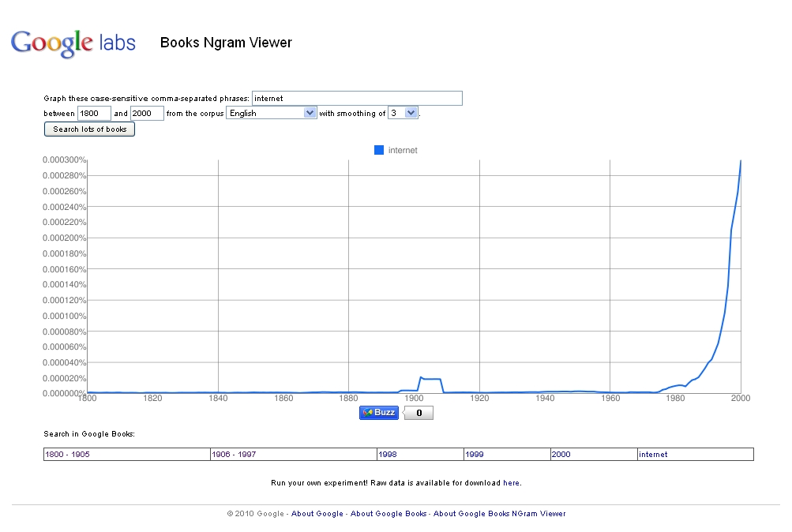Open the corpus English dropdown
Image resolution: width=792 pixels, height=532 pixels.
coord(272,113)
